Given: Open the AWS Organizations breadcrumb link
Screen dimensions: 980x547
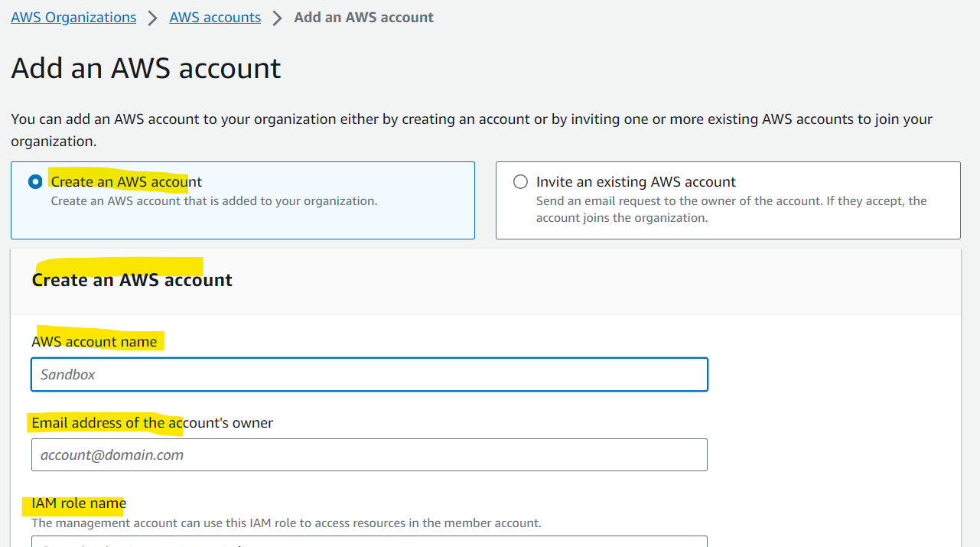Looking at the screenshot, I should coord(73,17).
